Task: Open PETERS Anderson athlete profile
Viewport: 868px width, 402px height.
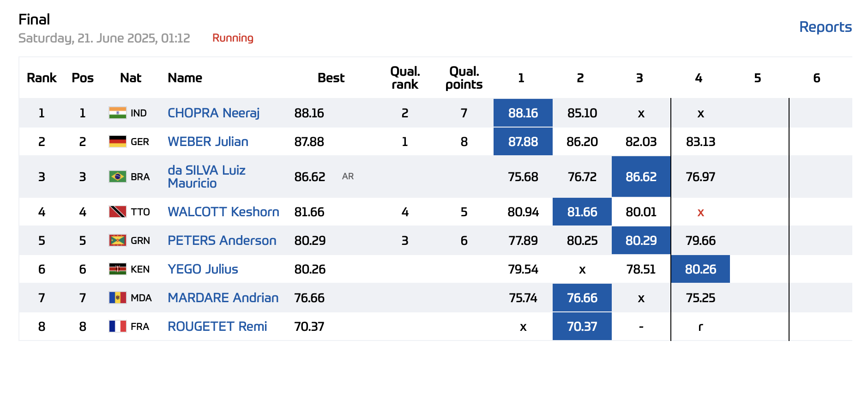Action: [x=222, y=240]
